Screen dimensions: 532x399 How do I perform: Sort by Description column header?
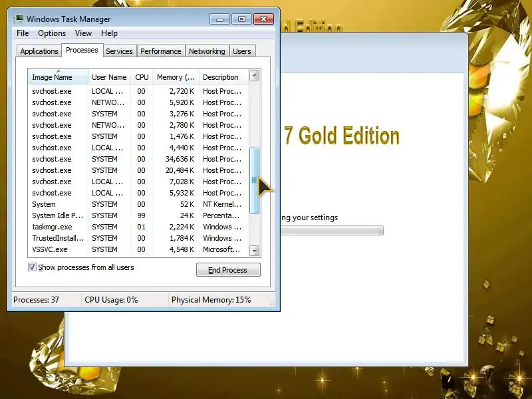tap(224, 77)
